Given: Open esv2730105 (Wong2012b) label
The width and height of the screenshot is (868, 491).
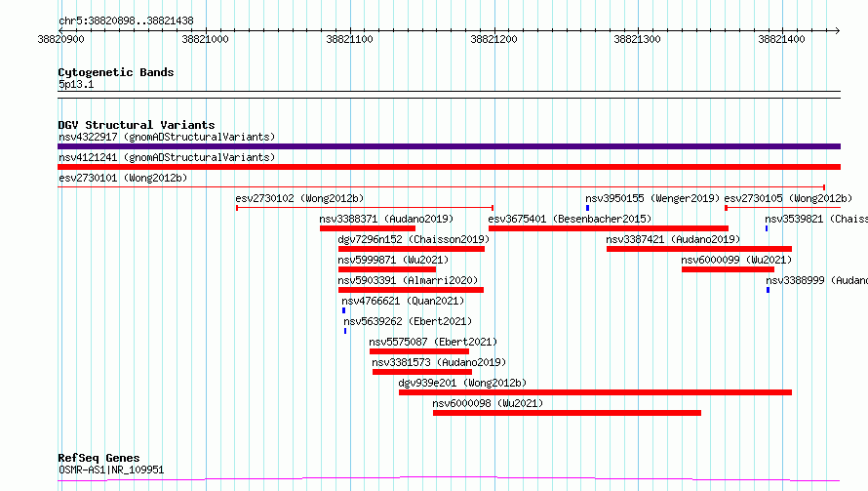Looking at the screenshot, I should point(788,198).
